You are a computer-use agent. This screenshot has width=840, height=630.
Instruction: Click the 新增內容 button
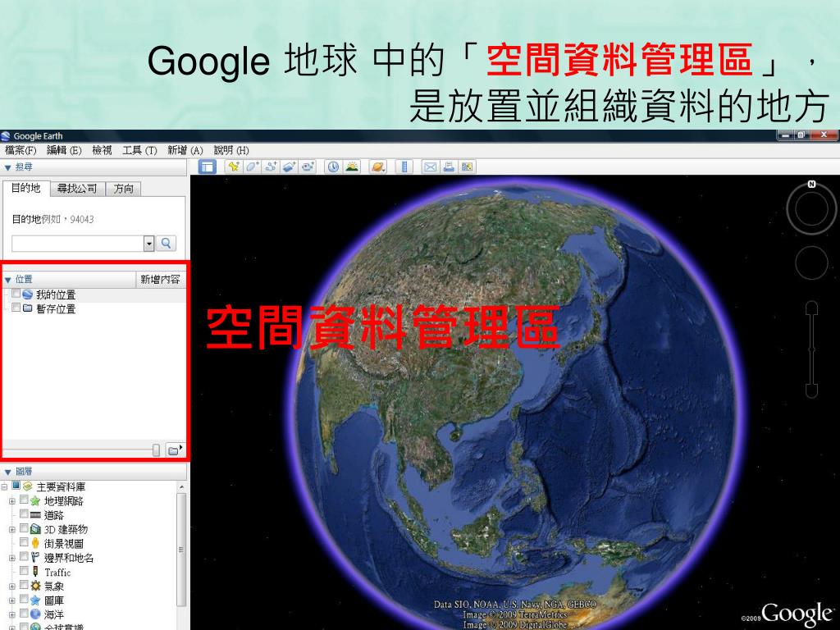click(160, 279)
